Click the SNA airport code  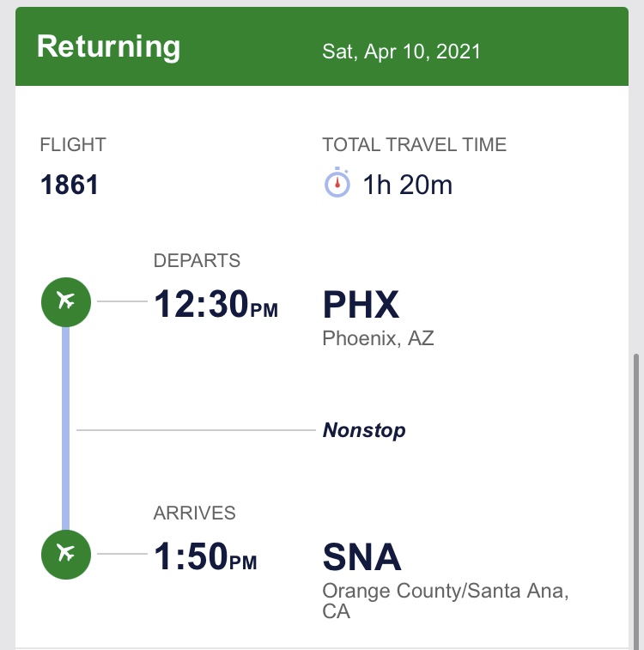pos(362,557)
